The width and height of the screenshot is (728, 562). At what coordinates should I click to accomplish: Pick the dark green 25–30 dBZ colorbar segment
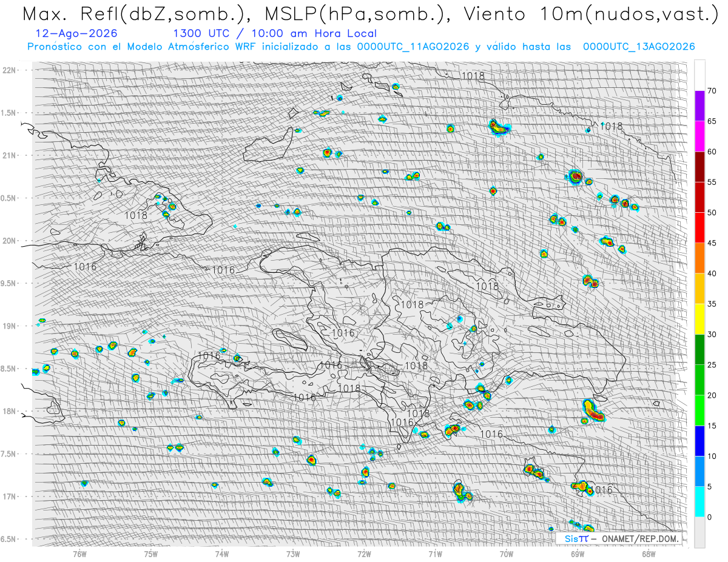click(x=699, y=349)
